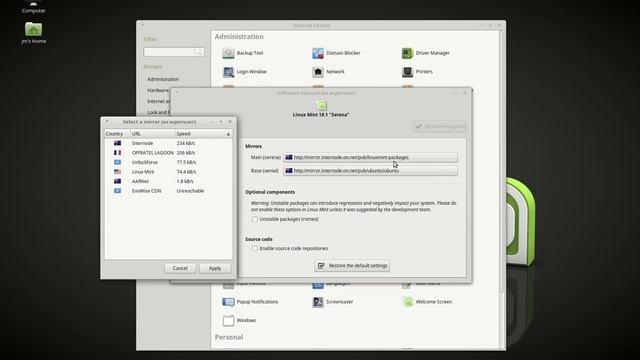
Task: Select the Hardware group in sidebar
Action: (158, 90)
